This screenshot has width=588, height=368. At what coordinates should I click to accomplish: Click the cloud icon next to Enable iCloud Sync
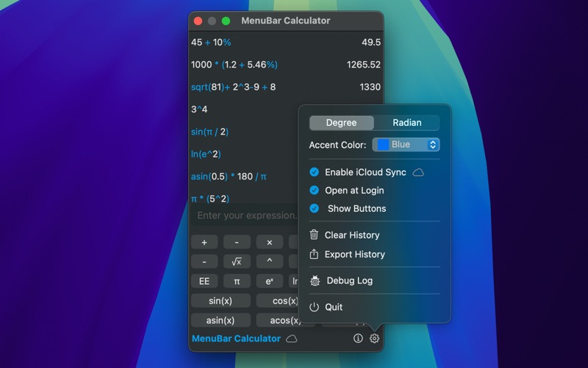pos(418,172)
